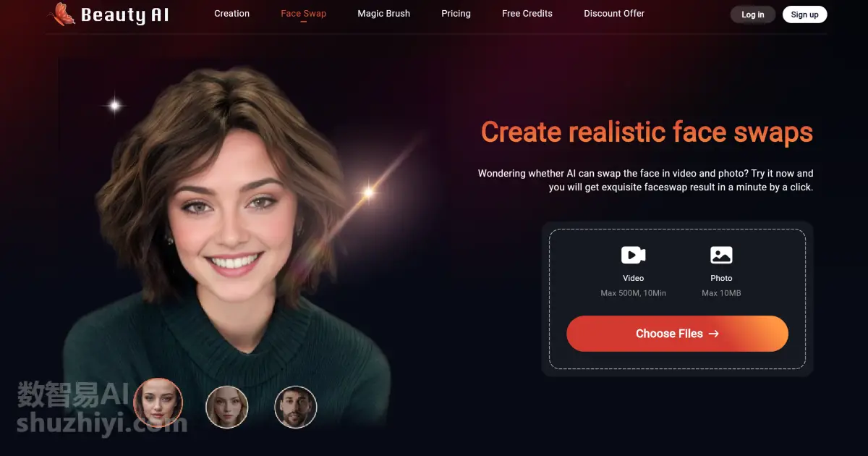Open the Free Credits page
Screen dimensions: 868x456
click(x=527, y=14)
